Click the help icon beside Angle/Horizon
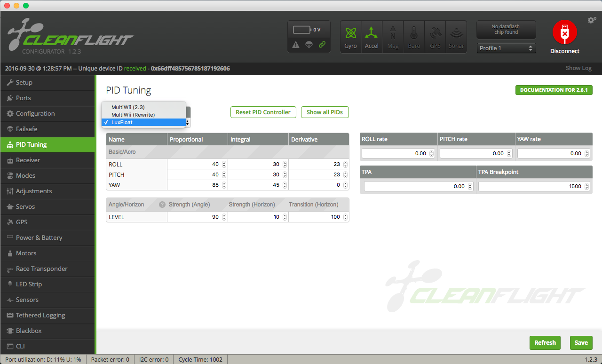This screenshot has width=602, height=364. pos(162,205)
